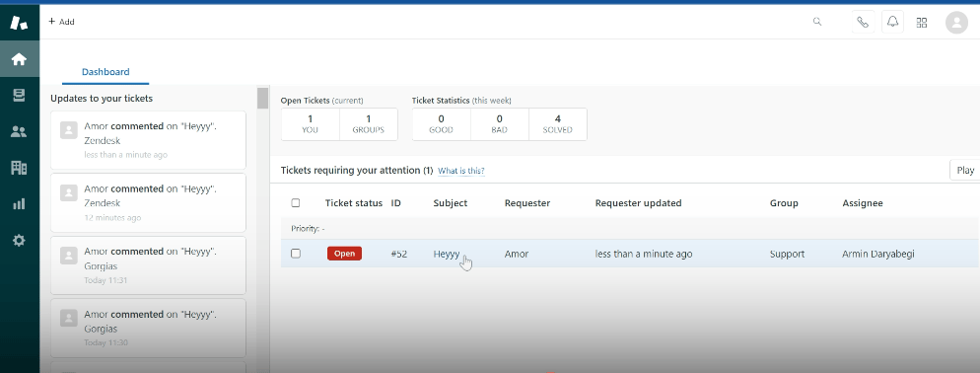Image resolution: width=980 pixels, height=373 pixels.
Task: Sort by Ticket status column header
Action: [x=354, y=202]
